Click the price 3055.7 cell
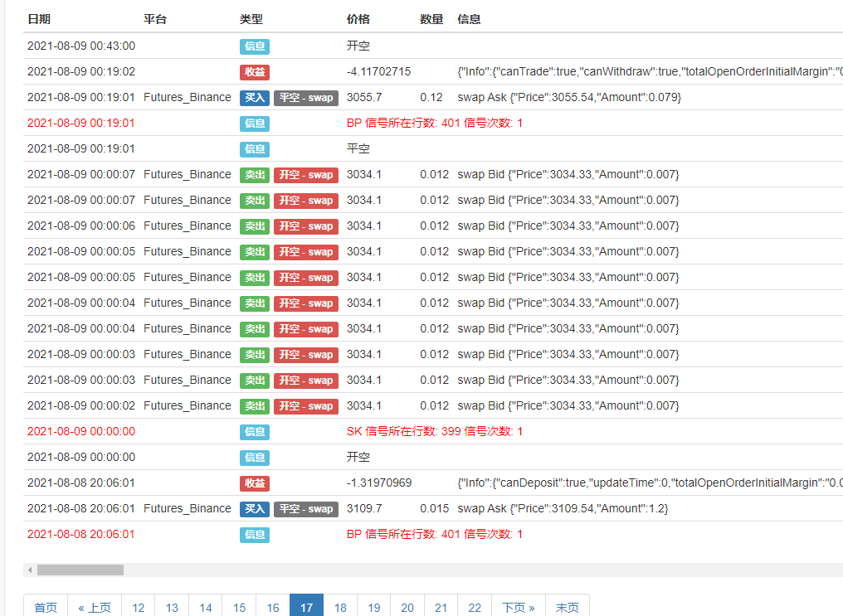The width and height of the screenshot is (843, 616). tap(364, 97)
